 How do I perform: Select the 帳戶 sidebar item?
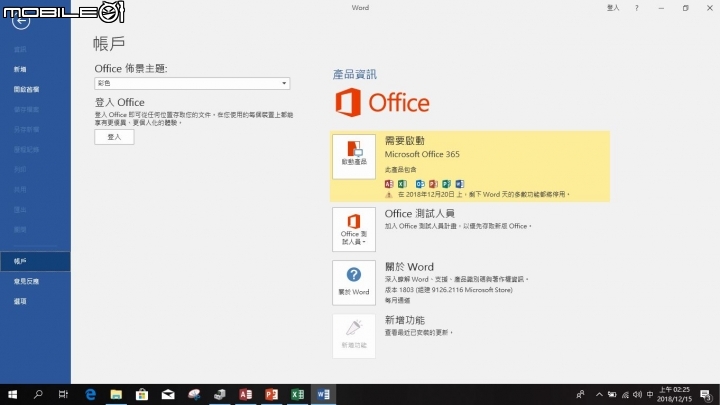[x=35, y=261]
